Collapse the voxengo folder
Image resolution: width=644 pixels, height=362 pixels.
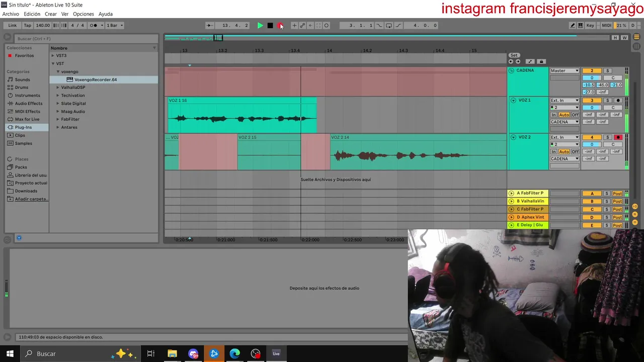[57, 71]
